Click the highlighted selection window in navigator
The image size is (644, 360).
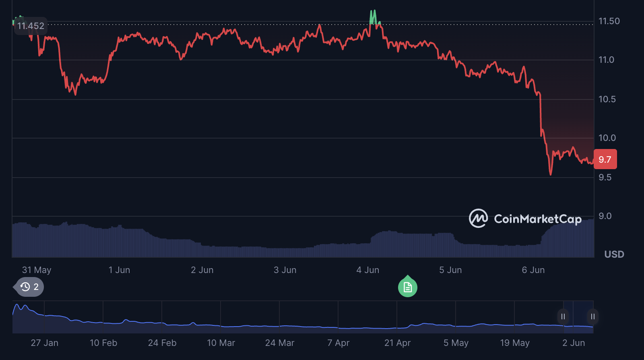click(578, 317)
